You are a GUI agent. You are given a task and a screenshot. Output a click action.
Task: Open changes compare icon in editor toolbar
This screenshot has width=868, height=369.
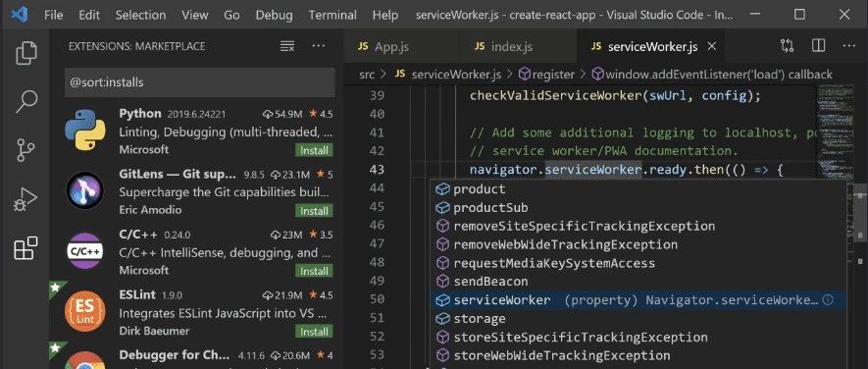click(x=787, y=46)
